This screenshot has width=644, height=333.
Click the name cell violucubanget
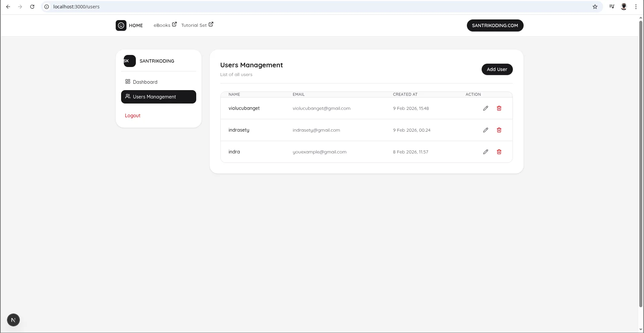pos(244,108)
